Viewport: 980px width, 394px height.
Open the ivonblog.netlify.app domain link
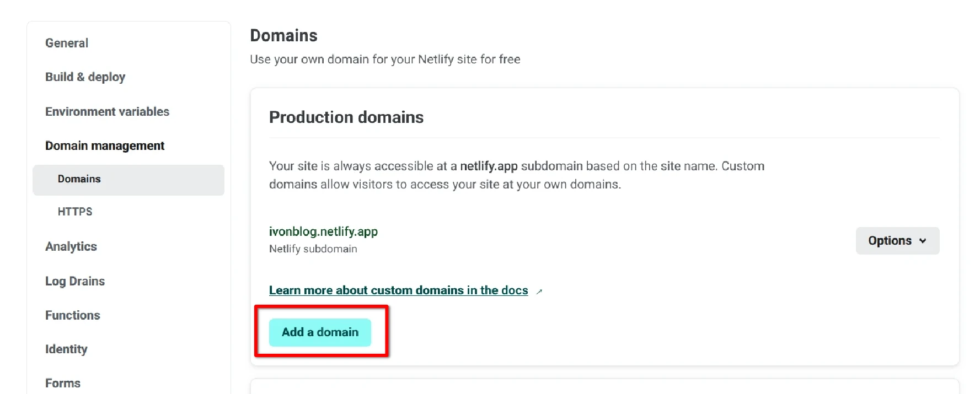coord(323,231)
